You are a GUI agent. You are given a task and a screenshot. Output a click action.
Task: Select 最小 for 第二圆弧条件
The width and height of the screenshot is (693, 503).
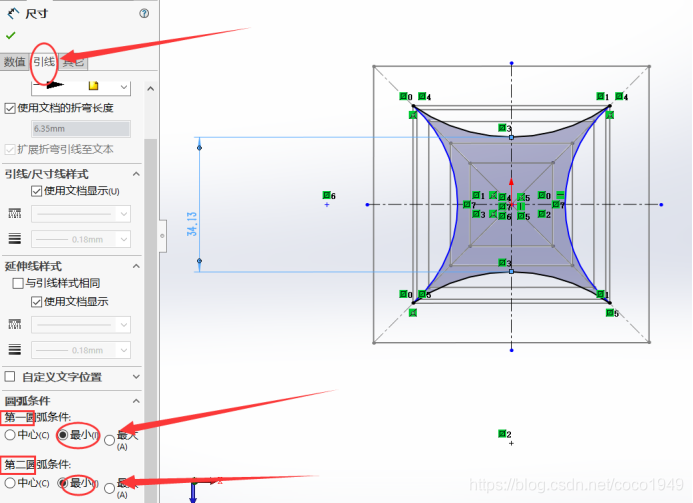63,483
